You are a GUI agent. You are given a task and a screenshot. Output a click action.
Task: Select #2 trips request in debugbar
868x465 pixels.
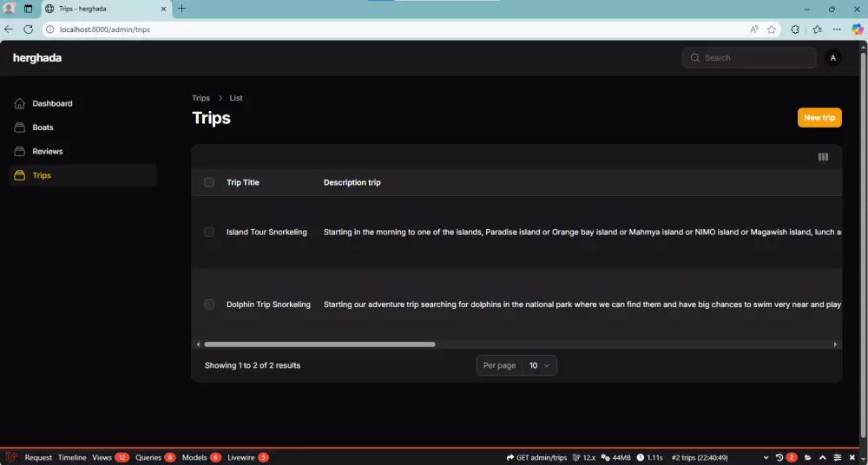(x=700, y=458)
